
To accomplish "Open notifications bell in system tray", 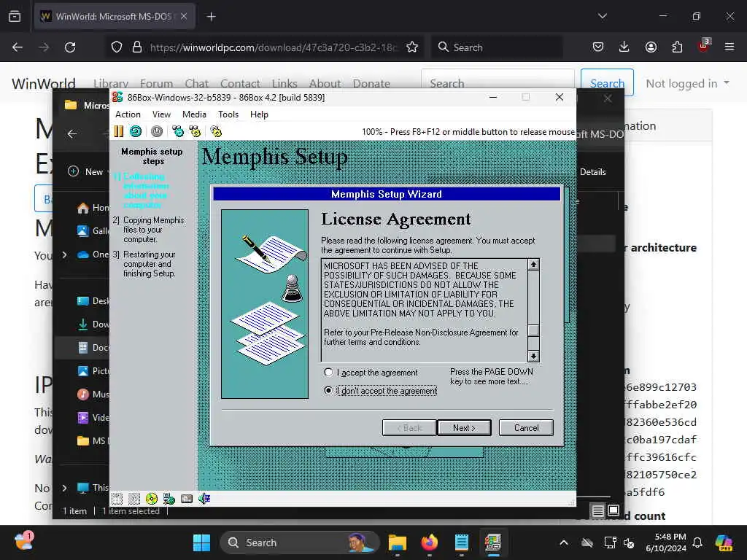I will (x=697, y=542).
